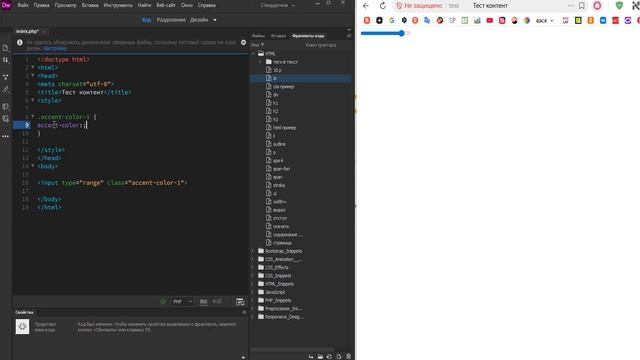
Task: Open the SP bookmark in the bookmarks bar
Action: point(452,20)
